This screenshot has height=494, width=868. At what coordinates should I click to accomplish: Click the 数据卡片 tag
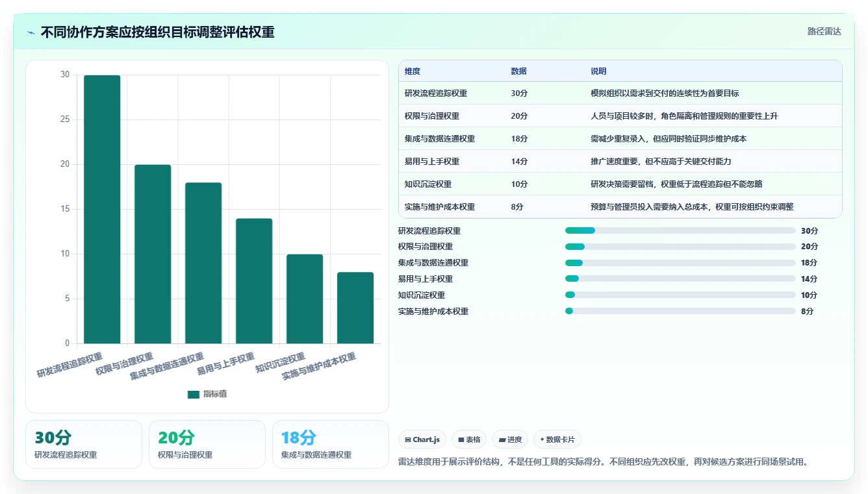(557, 439)
